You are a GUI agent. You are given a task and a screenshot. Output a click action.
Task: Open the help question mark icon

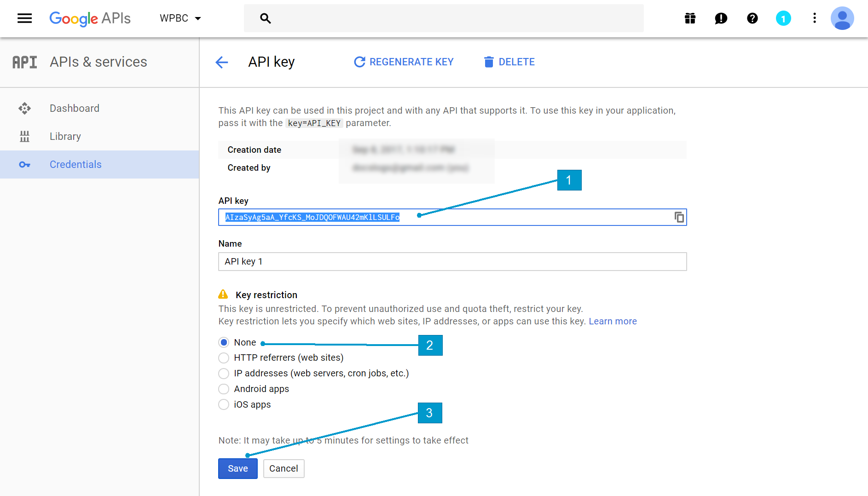[752, 18]
